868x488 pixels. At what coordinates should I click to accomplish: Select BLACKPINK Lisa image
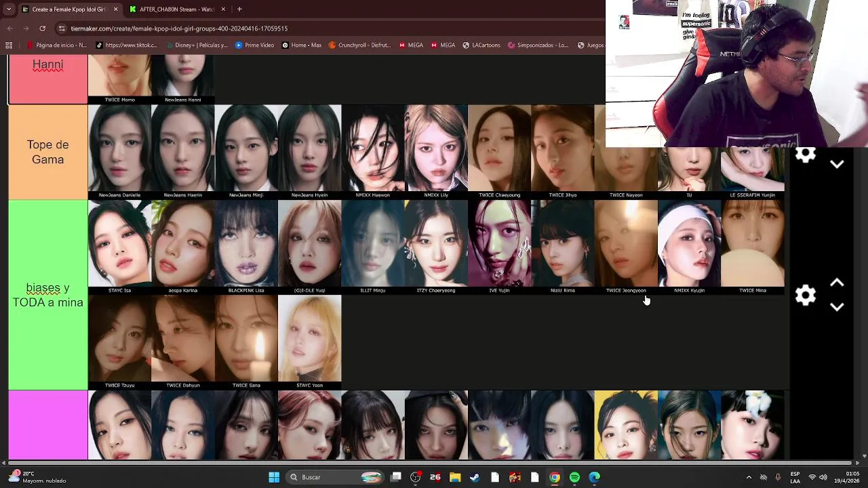246,247
